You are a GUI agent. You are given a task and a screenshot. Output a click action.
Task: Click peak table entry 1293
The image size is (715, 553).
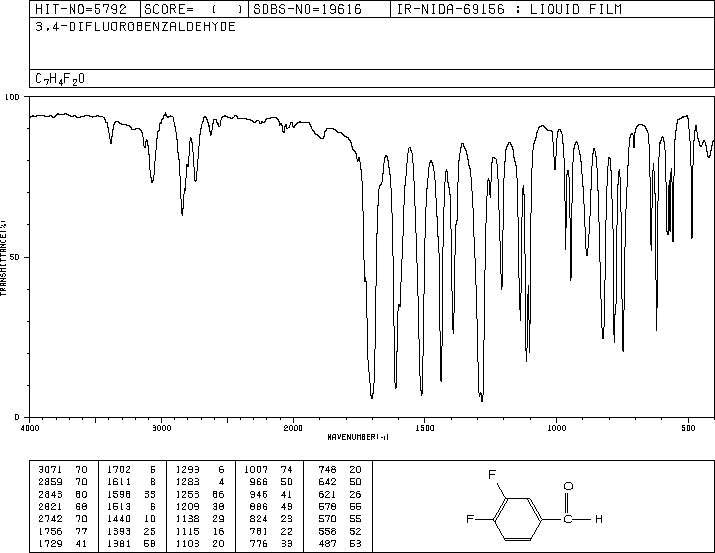coord(187,470)
